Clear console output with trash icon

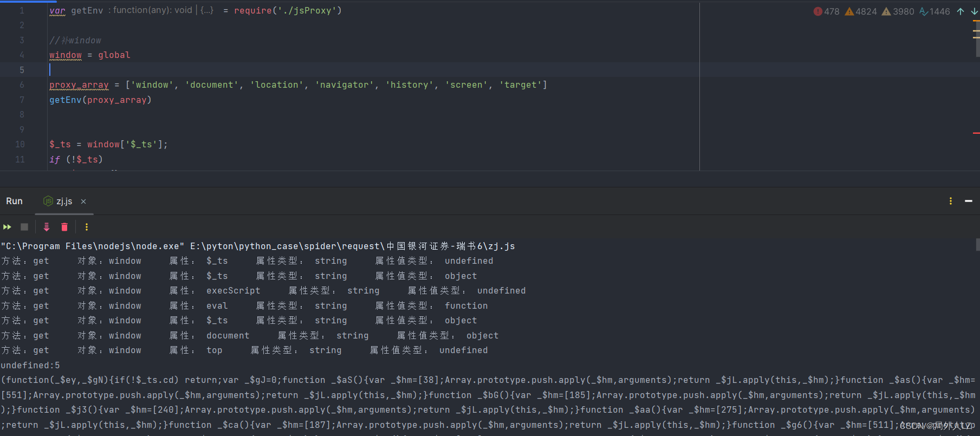pyautogui.click(x=64, y=227)
